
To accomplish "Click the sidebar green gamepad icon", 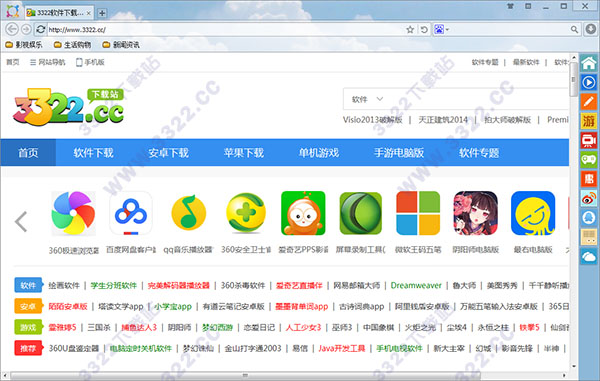I will click(x=589, y=160).
